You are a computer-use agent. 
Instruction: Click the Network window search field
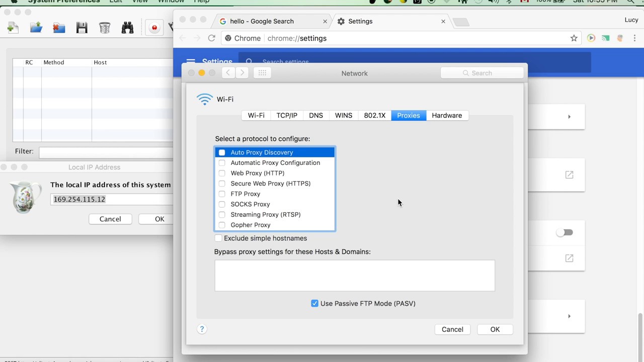point(482,73)
